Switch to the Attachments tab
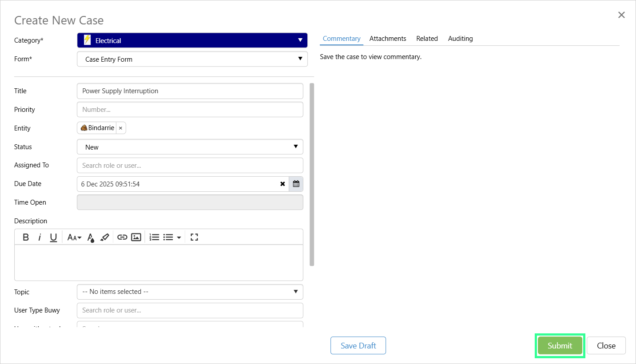This screenshot has width=636, height=364. 388,39
